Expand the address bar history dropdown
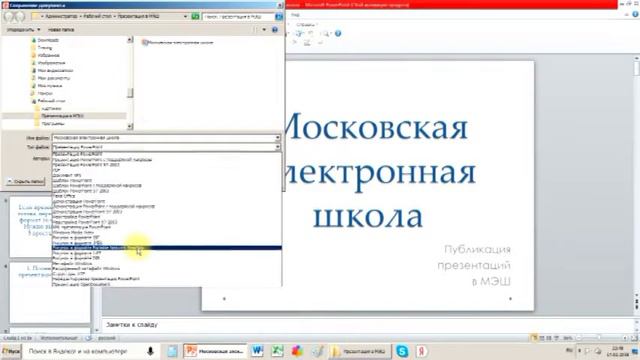The width and height of the screenshot is (640, 360). coord(185,16)
